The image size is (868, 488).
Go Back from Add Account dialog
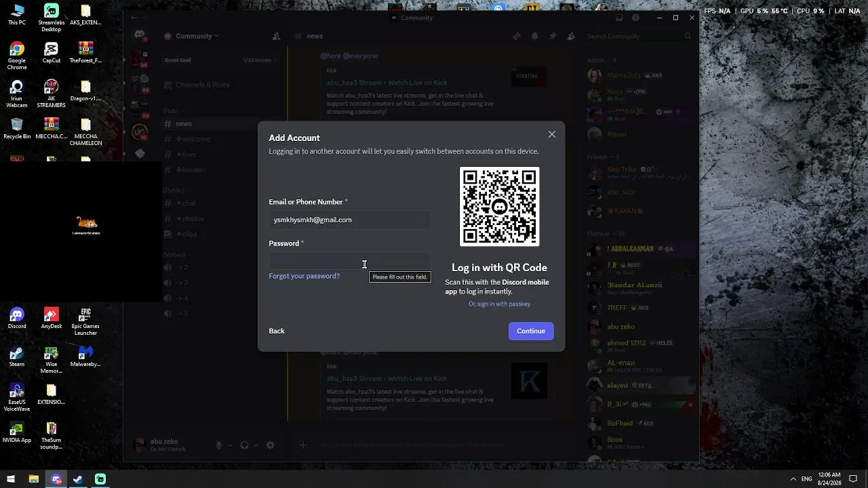pyautogui.click(x=277, y=331)
